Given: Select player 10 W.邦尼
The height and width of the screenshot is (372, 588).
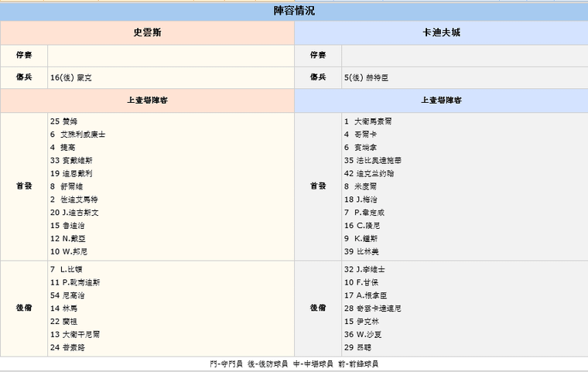Looking at the screenshot, I should [x=69, y=251].
